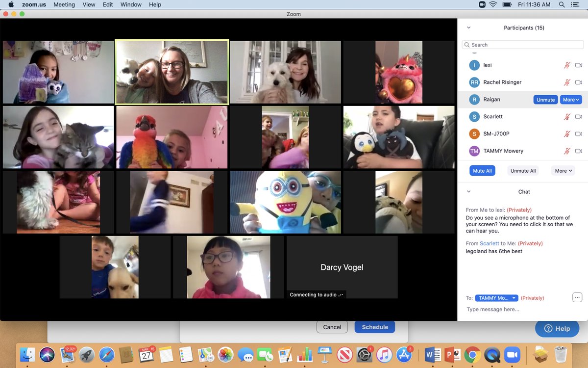The width and height of the screenshot is (588, 368).
Task: Click menu bar clock Fri 11:36 AM
Action: tap(534, 4)
